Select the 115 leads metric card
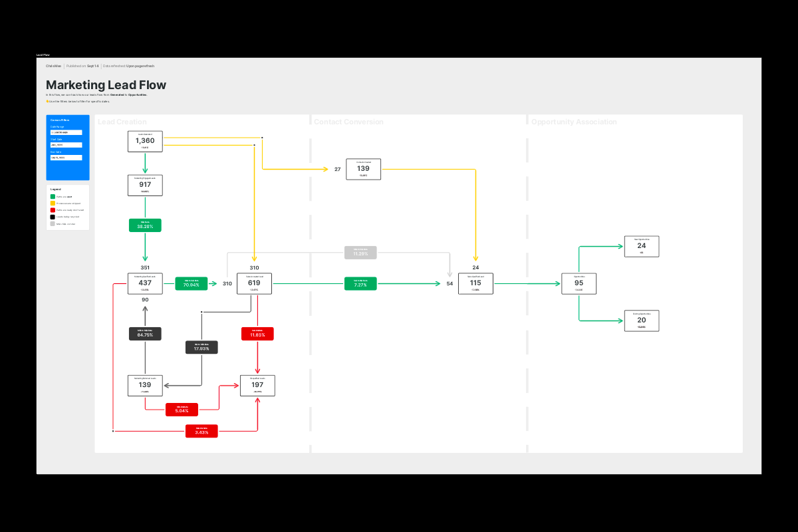Viewport: 798px width, 532px height. (475, 283)
